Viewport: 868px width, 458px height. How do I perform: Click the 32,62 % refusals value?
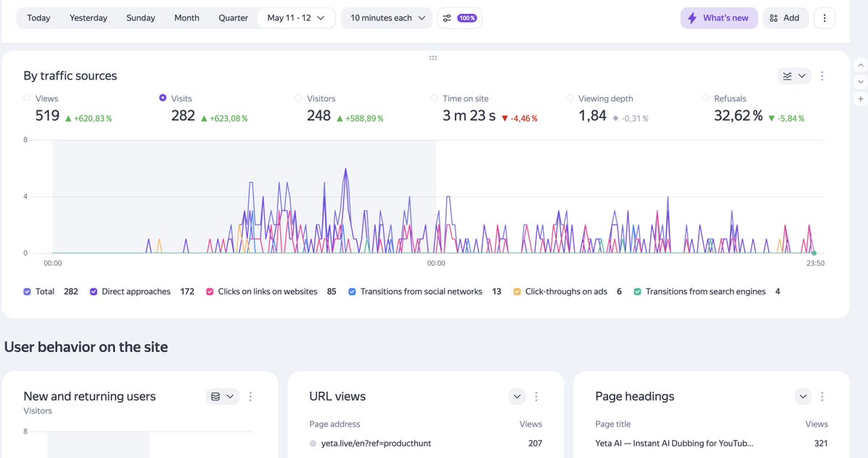click(738, 116)
